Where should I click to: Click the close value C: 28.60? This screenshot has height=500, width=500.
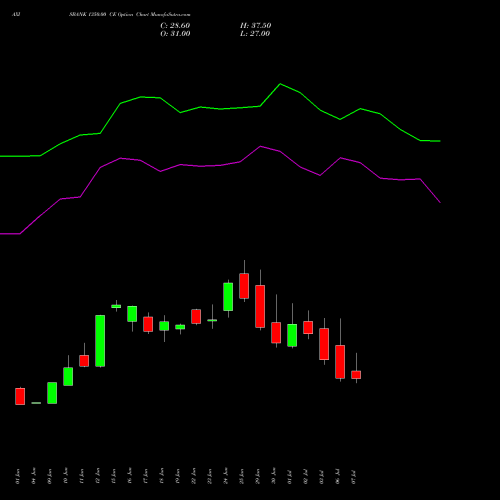tap(175, 26)
